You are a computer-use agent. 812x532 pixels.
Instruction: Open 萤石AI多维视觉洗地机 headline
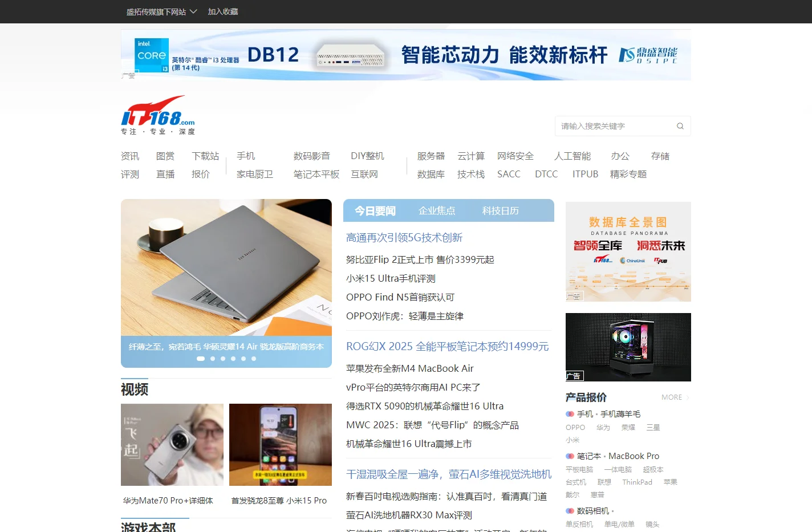click(x=449, y=474)
